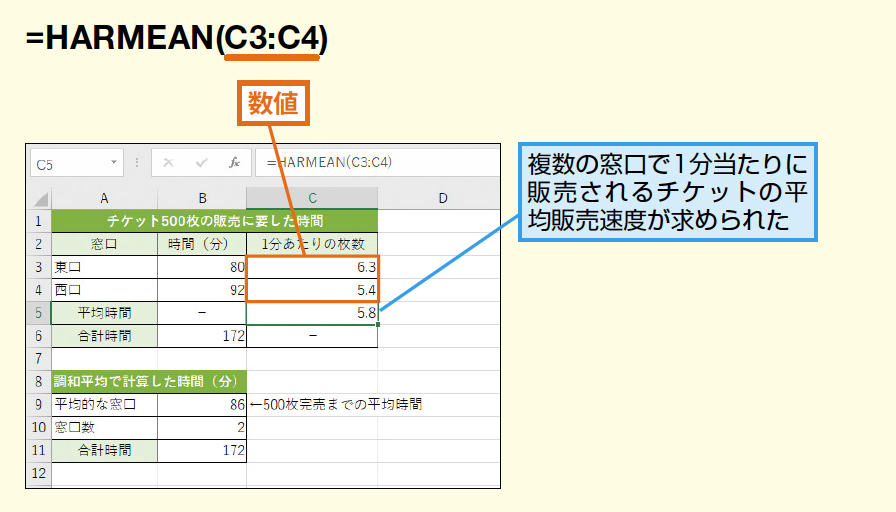Click the Enter checkmark icon in formula bar
This screenshot has height=512, width=896.
(201, 163)
